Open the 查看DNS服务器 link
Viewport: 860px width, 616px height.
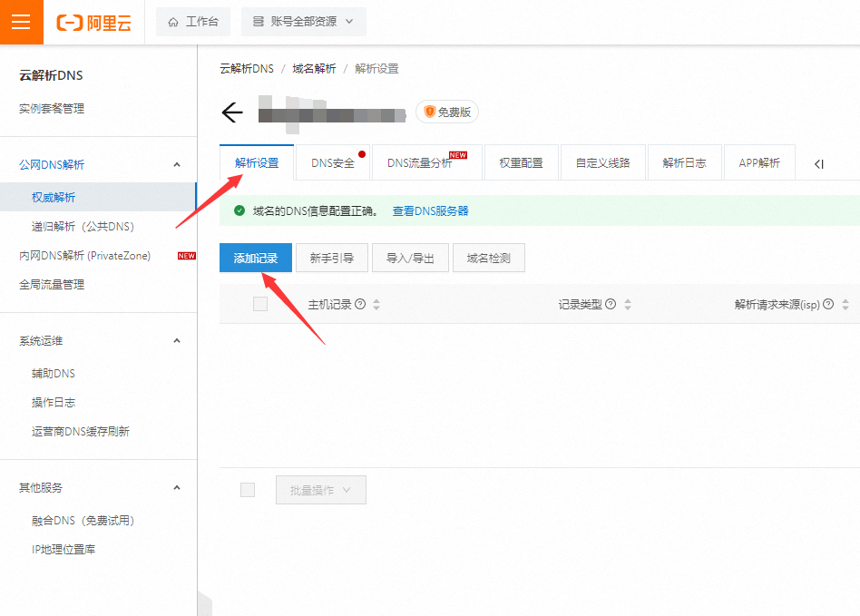point(431,210)
